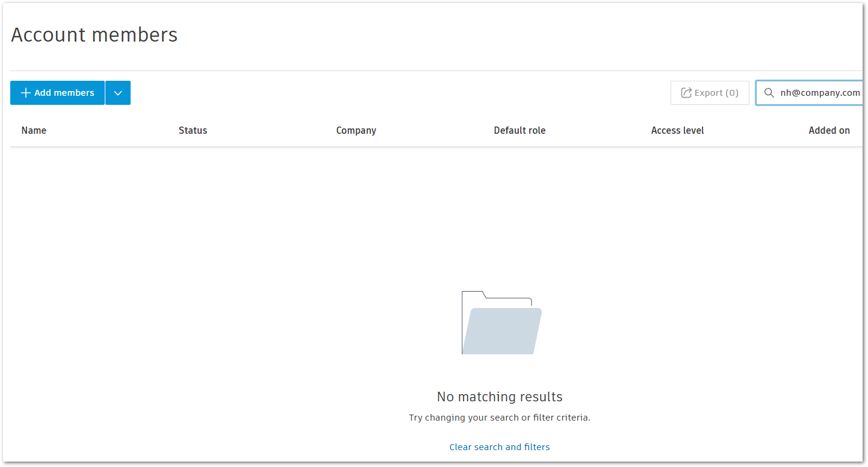Select the Account members page title

tap(94, 34)
